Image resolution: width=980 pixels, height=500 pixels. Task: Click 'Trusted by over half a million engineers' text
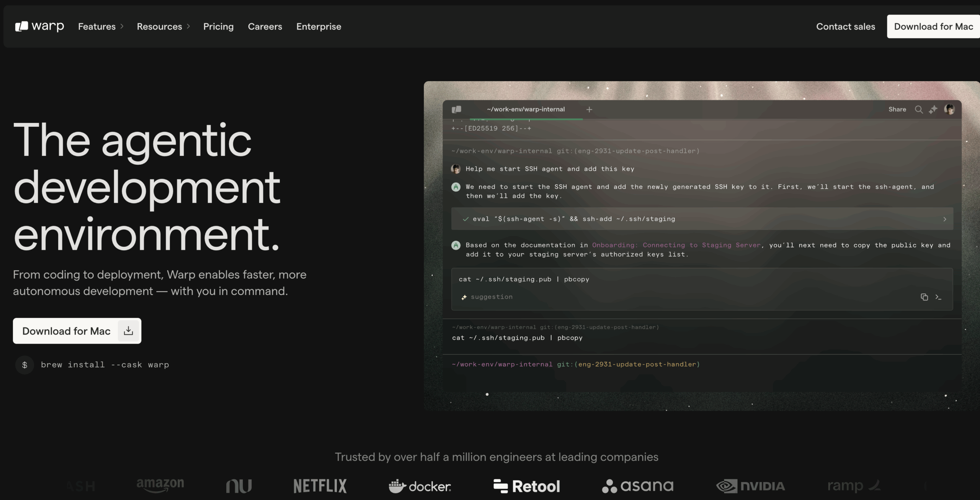(x=497, y=457)
